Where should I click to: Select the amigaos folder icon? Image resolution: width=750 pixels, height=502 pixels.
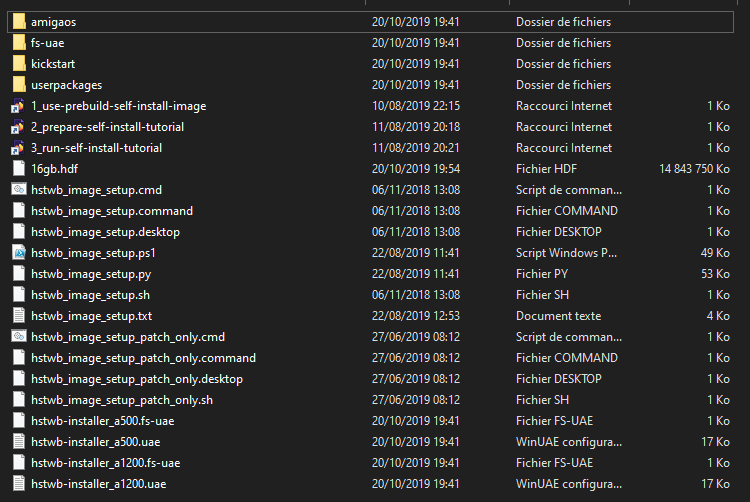19,22
